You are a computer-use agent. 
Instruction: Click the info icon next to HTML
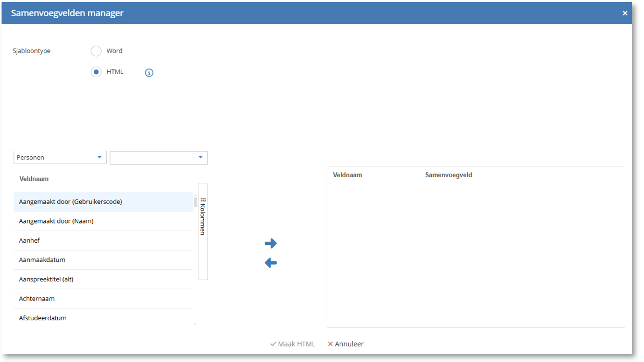149,73
